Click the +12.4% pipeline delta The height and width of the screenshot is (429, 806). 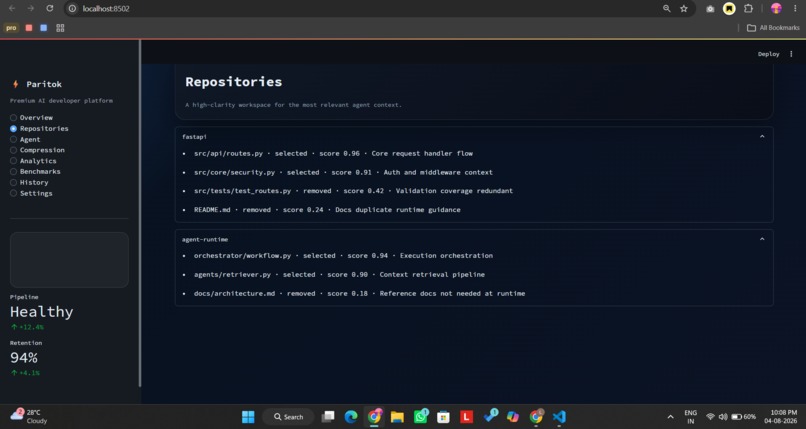pos(27,327)
